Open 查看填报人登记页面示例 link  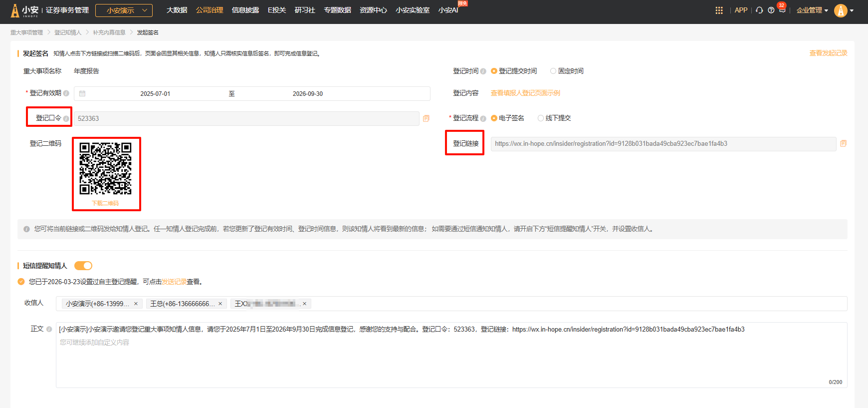click(x=525, y=93)
